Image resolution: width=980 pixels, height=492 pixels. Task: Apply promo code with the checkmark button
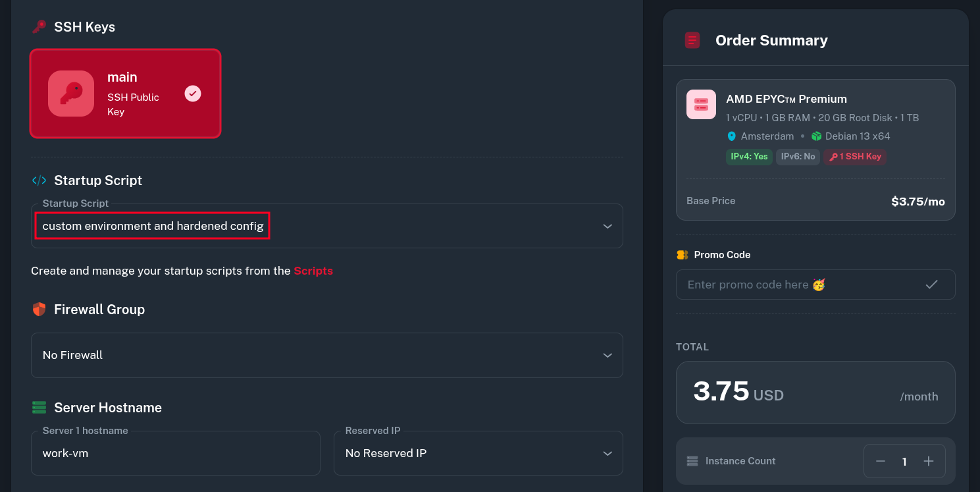click(931, 285)
